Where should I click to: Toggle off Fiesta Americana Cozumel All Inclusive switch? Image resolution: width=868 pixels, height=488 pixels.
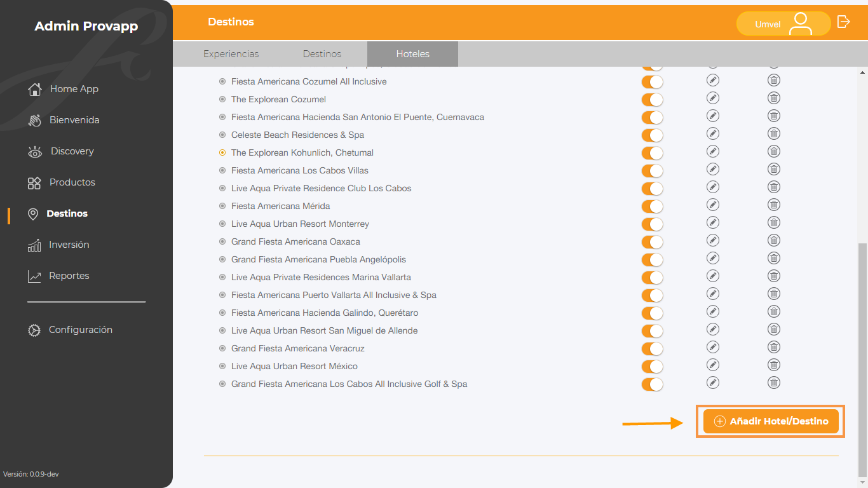tap(652, 82)
